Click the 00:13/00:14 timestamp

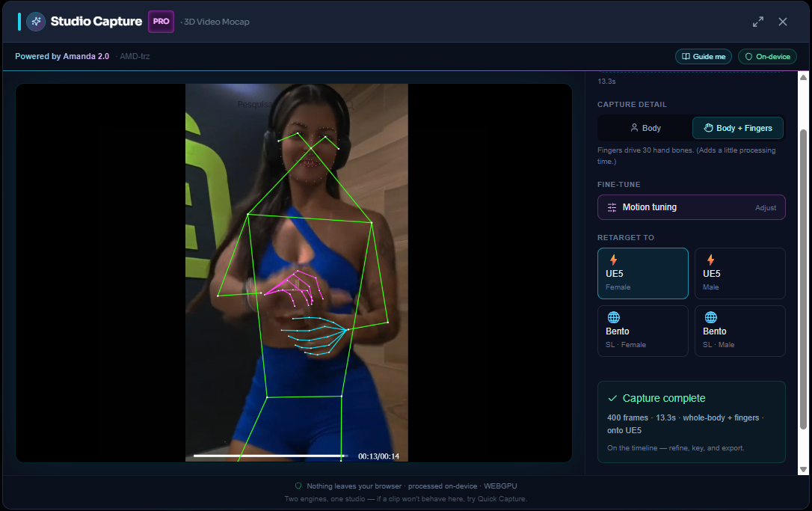tap(378, 456)
